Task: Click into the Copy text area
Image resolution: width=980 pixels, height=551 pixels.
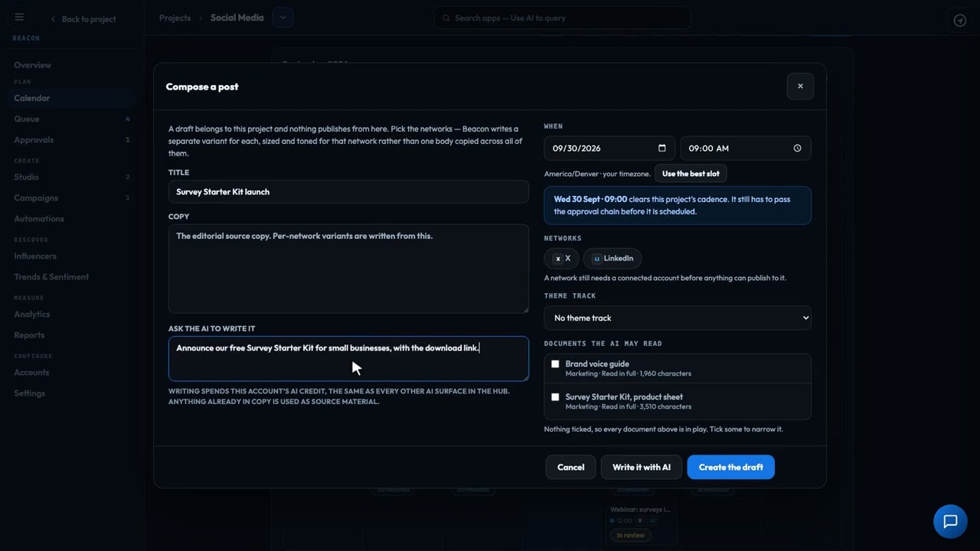Action: click(348, 269)
